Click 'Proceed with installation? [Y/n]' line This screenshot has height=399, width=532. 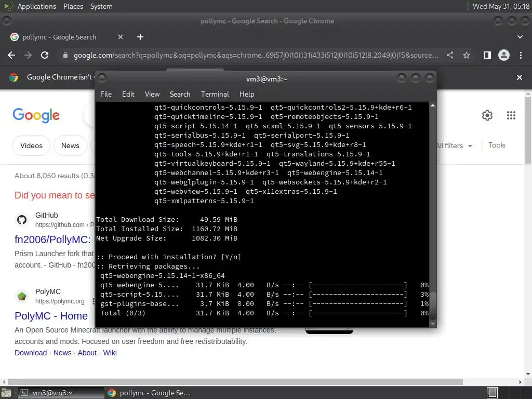click(x=169, y=257)
